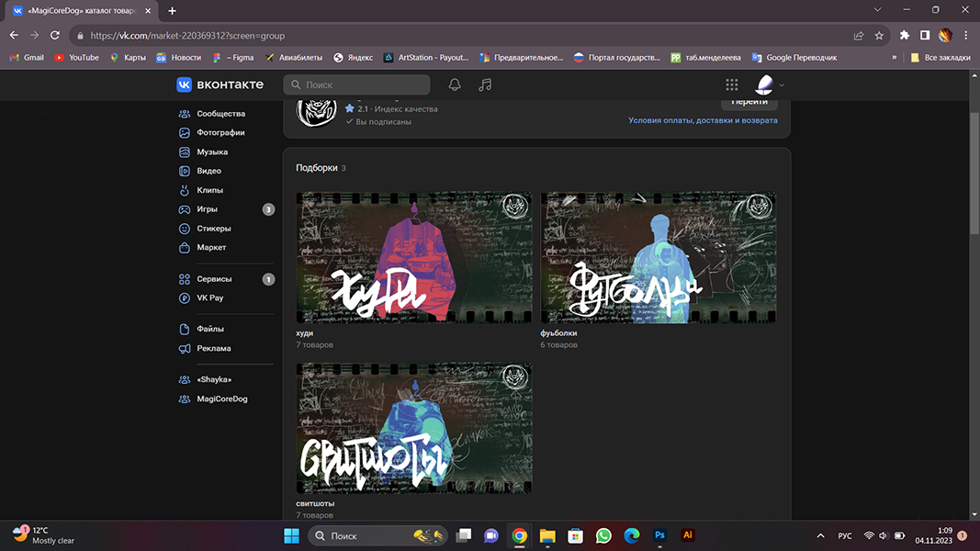
Task: Open the футболки collection thumbnail
Action: (658, 257)
